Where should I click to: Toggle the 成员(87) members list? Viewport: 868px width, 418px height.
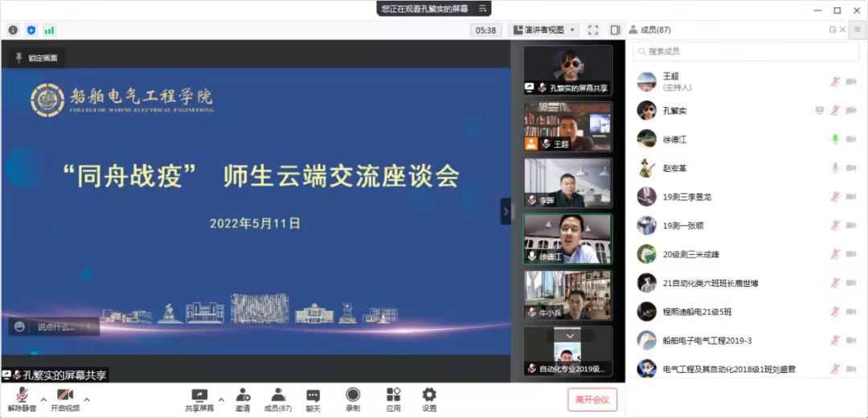[x=277, y=398]
